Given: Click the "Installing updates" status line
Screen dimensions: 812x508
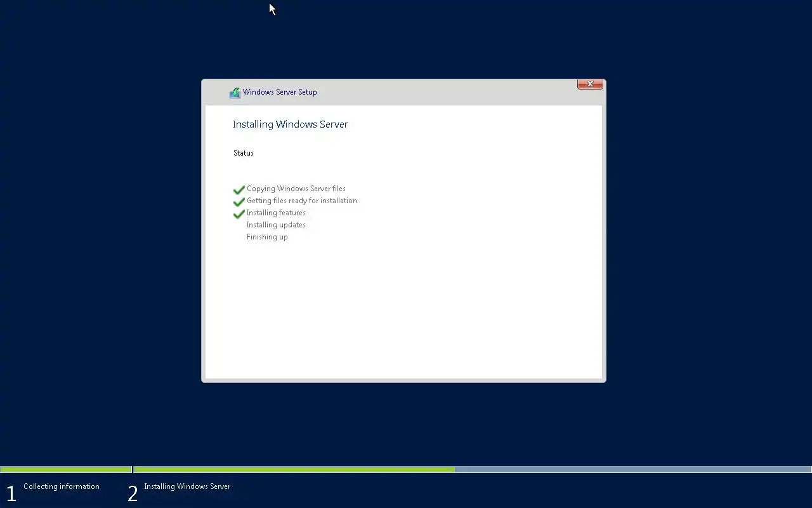Looking at the screenshot, I should 276,225.
